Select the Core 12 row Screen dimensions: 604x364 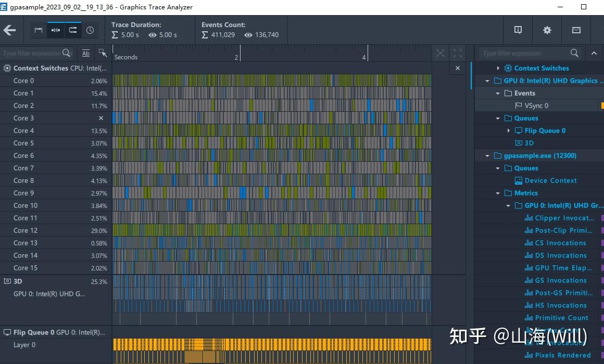coord(56,230)
